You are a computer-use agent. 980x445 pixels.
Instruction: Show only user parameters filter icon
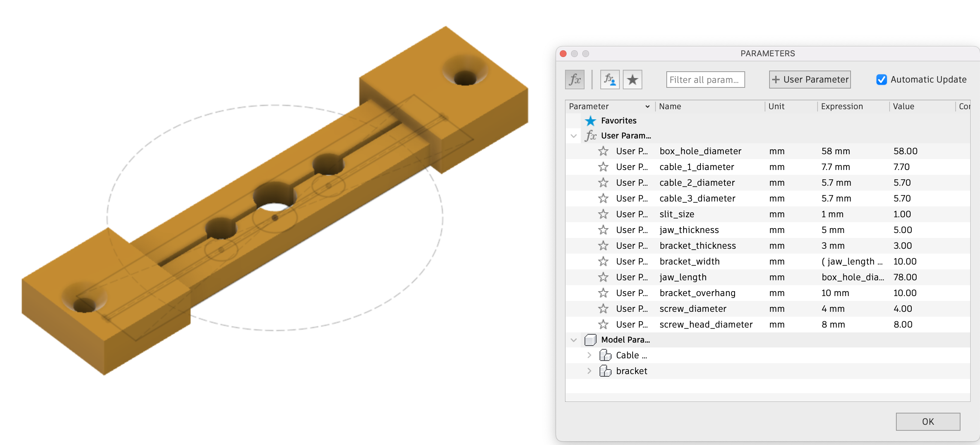click(x=610, y=80)
